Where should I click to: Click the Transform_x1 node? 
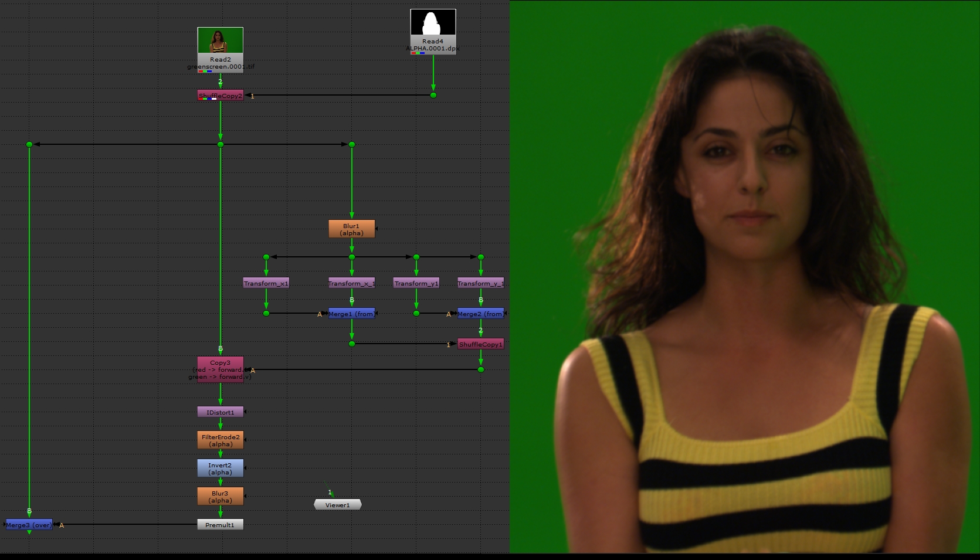(x=266, y=283)
